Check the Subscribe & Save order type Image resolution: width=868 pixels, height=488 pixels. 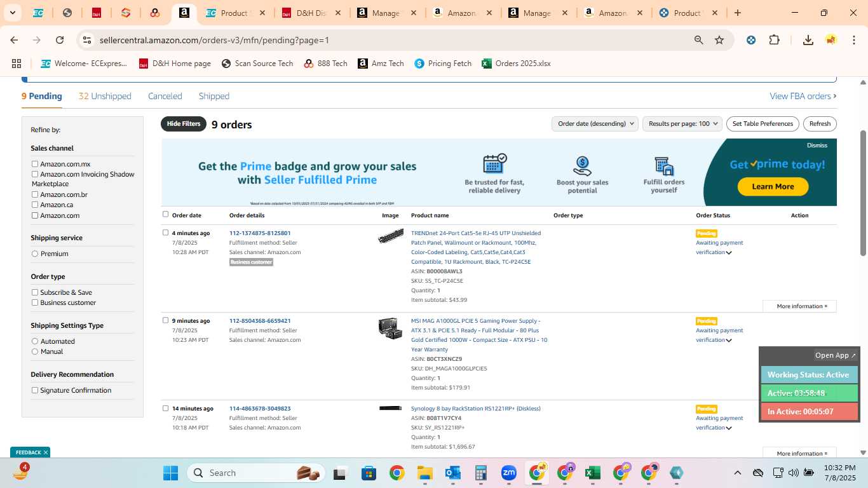coord(35,292)
